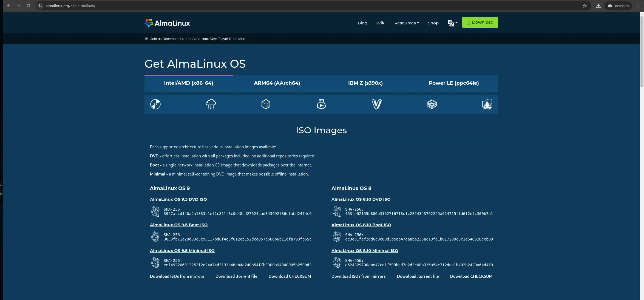Screen dimensions: 644x300
Task: Open AlmaLinux 9 Download ISOs from mirrors
Action: (177, 276)
